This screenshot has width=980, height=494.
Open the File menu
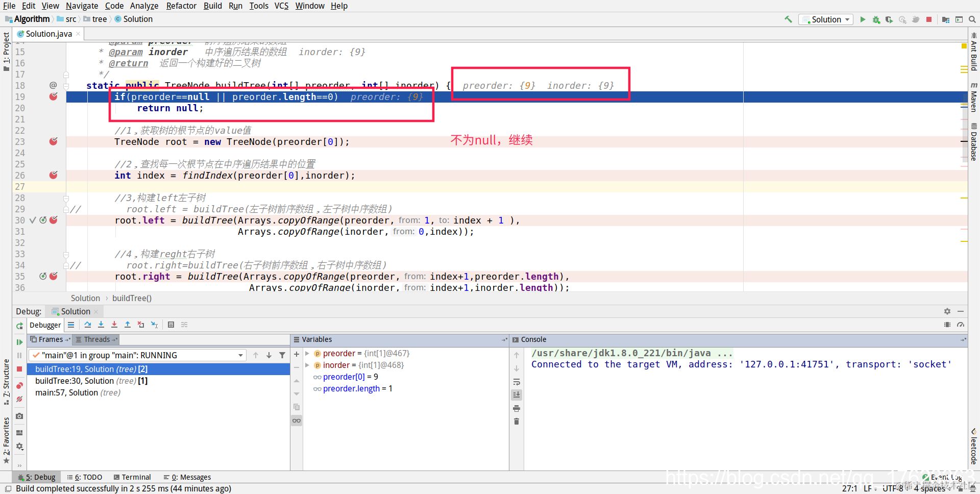point(9,6)
